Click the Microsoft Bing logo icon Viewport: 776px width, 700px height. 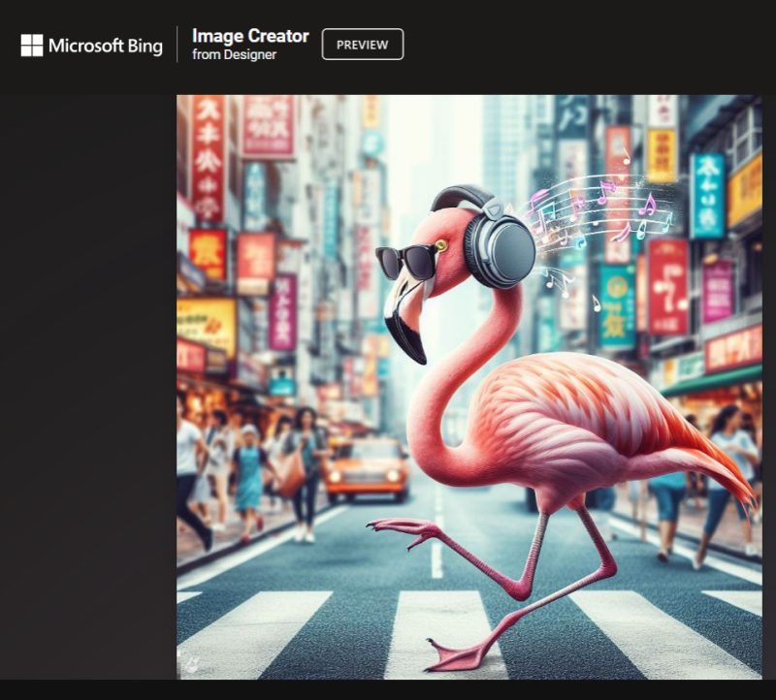[x=32, y=45]
